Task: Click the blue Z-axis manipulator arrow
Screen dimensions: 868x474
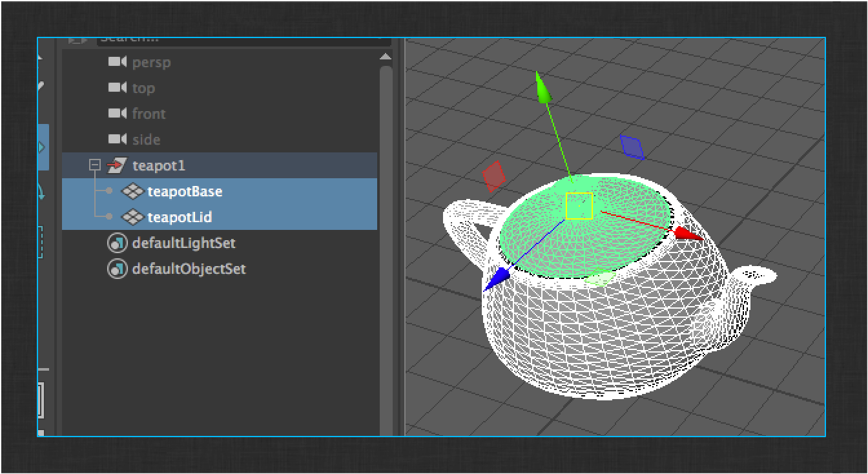Action: coord(496,280)
